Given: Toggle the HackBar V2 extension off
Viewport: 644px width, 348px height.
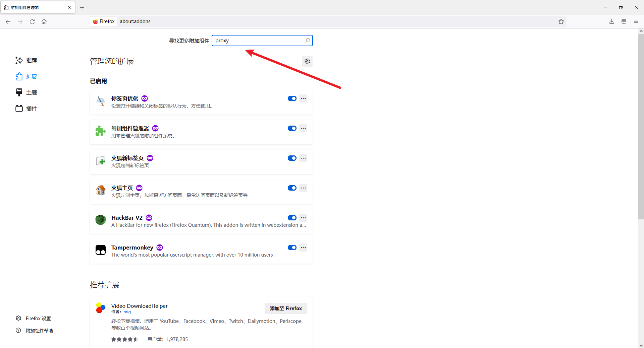Looking at the screenshot, I should click(292, 218).
